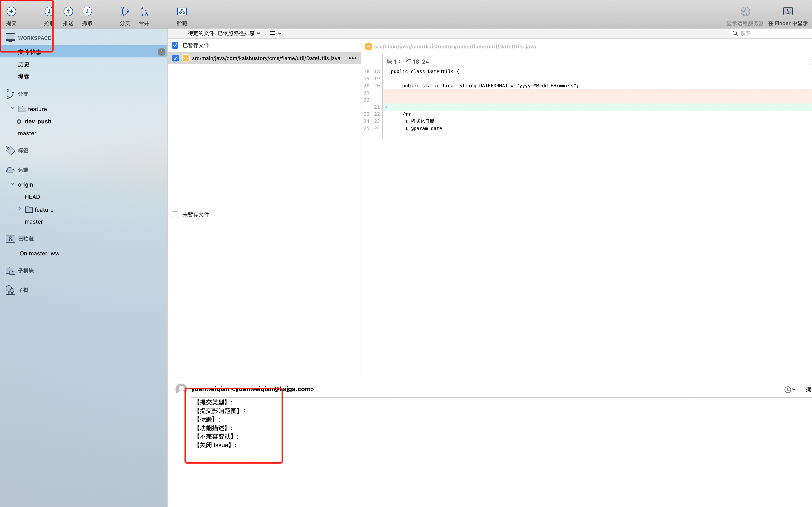Click the remotes (远端) cloud icon
Screen dimensions: 812x507
point(10,170)
